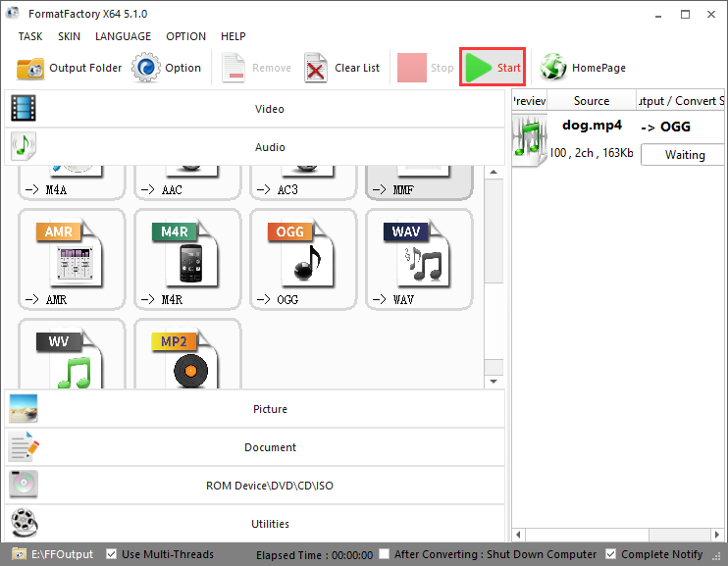Viewport: 728px width, 566px height.
Task: Choose the AAC conversion tile
Action: coord(187,182)
